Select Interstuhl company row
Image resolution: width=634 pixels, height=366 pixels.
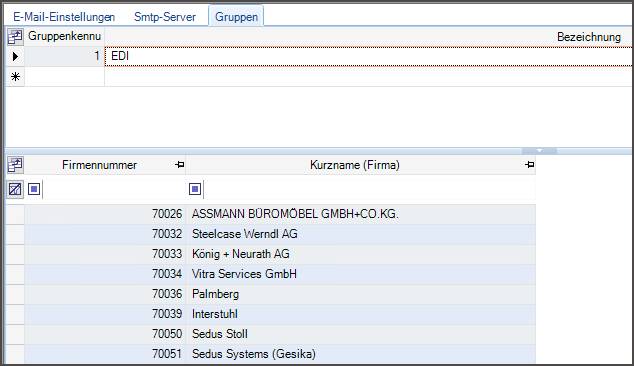coord(361,314)
